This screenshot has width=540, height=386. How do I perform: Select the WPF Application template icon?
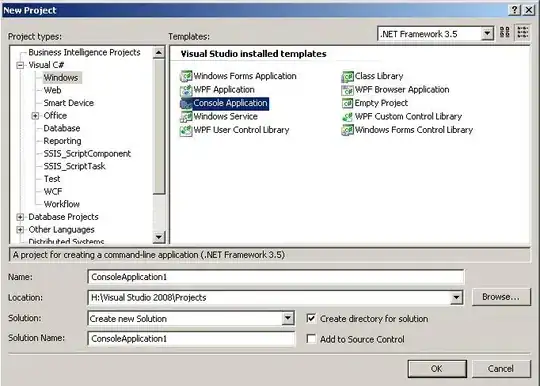pos(186,90)
